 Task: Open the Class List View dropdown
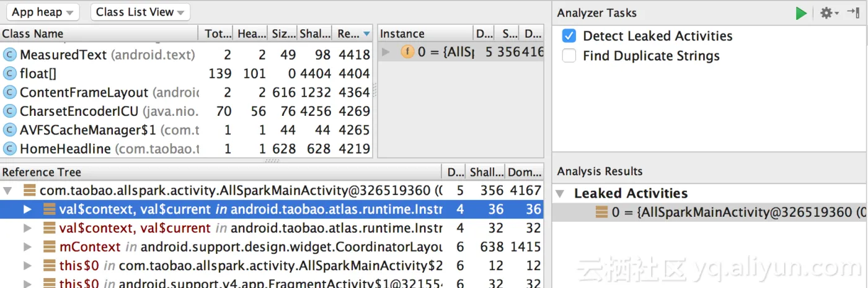pos(140,12)
